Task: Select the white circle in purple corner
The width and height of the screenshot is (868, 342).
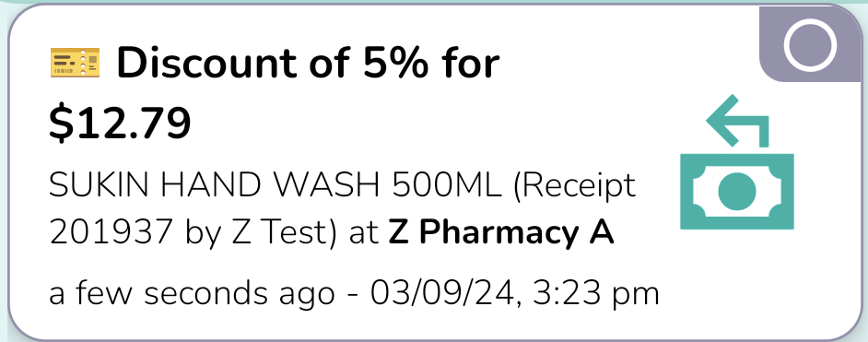Action: 810,45
